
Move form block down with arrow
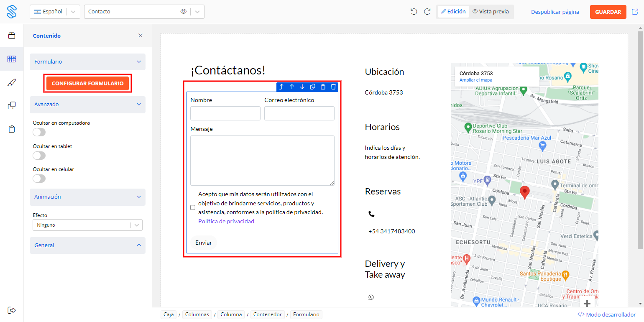pyautogui.click(x=302, y=87)
